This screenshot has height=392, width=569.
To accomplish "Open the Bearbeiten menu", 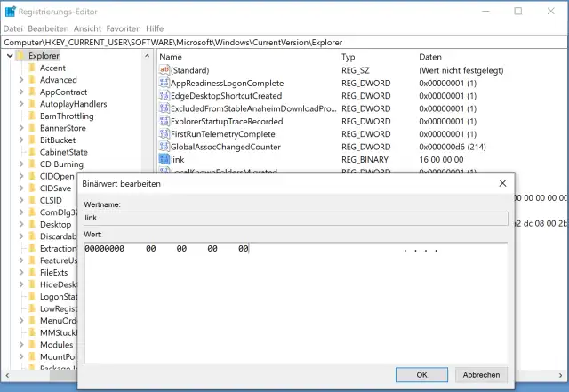I will [48, 28].
